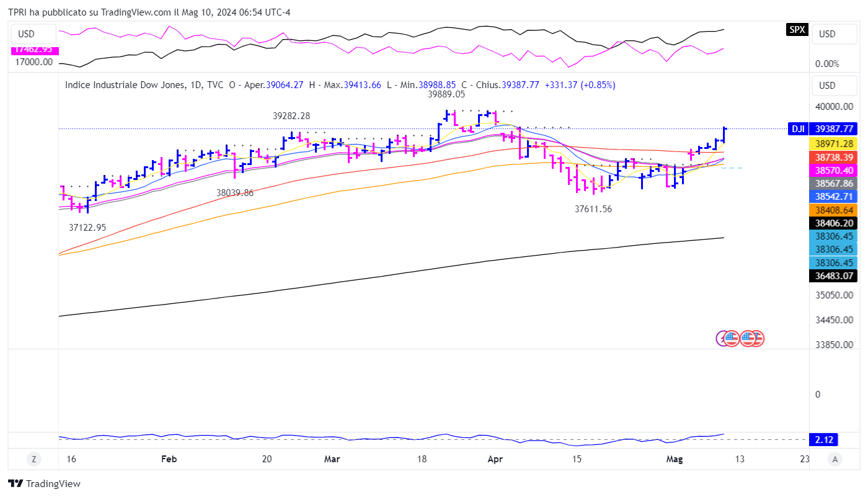Click the 37611.56 low price label
The image size is (868, 497).
tap(593, 210)
